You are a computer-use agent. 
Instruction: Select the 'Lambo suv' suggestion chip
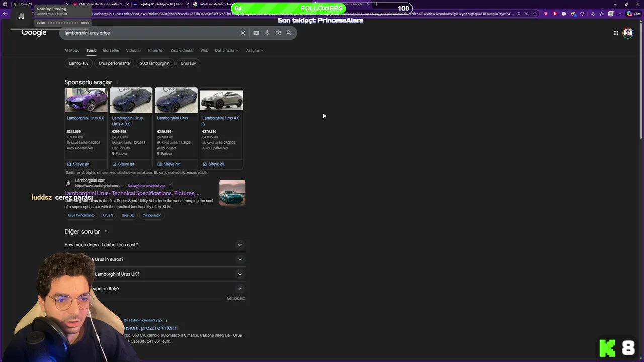coord(78,63)
